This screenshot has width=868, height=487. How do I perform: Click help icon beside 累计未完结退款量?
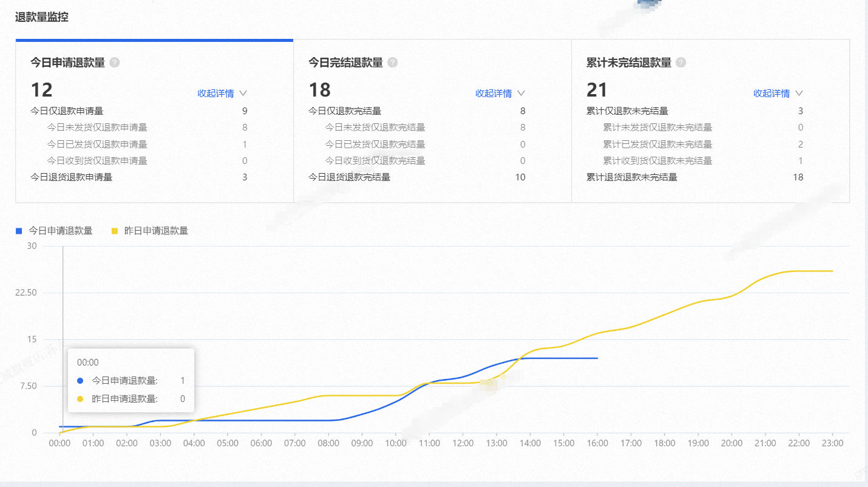tap(681, 63)
